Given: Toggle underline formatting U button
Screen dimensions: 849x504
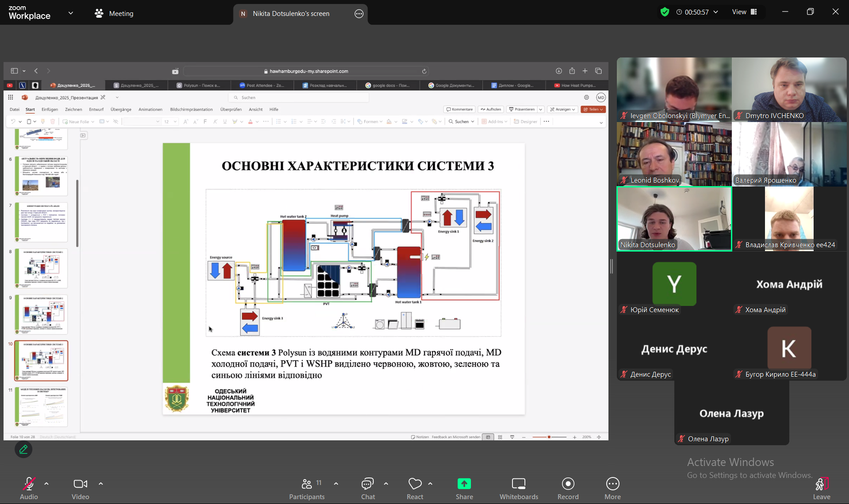Looking at the screenshot, I should 225,122.
